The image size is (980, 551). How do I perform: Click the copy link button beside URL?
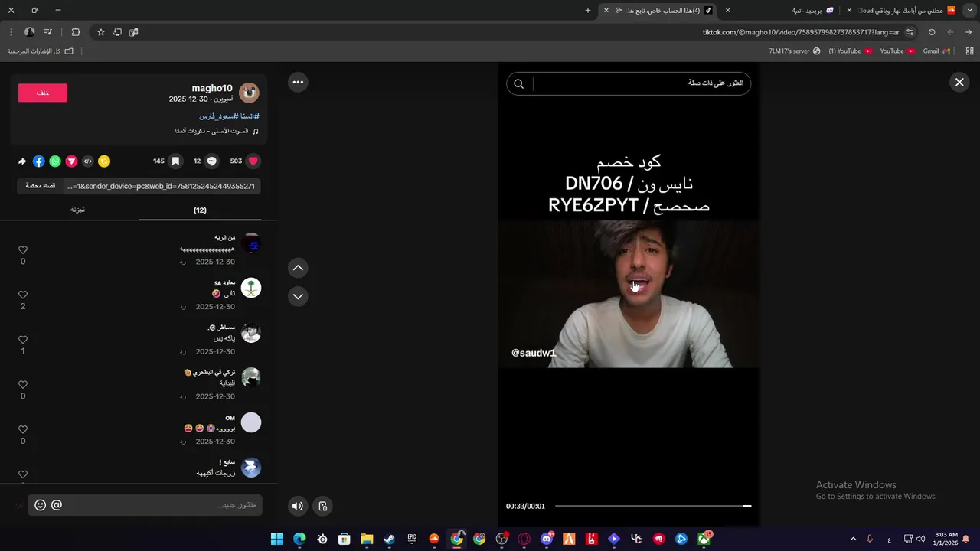click(41, 186)
